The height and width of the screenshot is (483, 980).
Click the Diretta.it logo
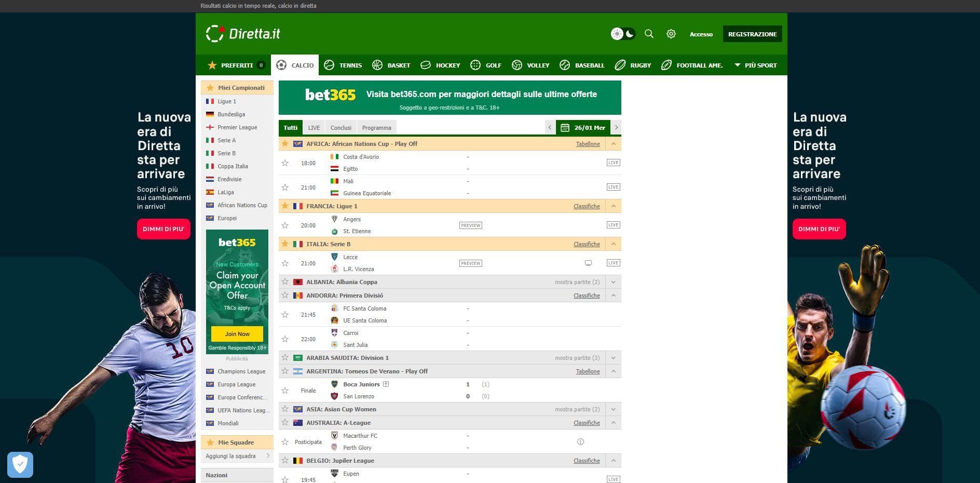click(x=243, y=34)
